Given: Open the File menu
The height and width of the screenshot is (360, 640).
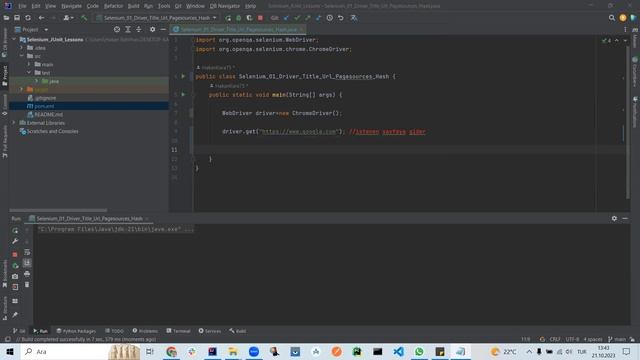Looking at the screenshot, I should [22, 6].
